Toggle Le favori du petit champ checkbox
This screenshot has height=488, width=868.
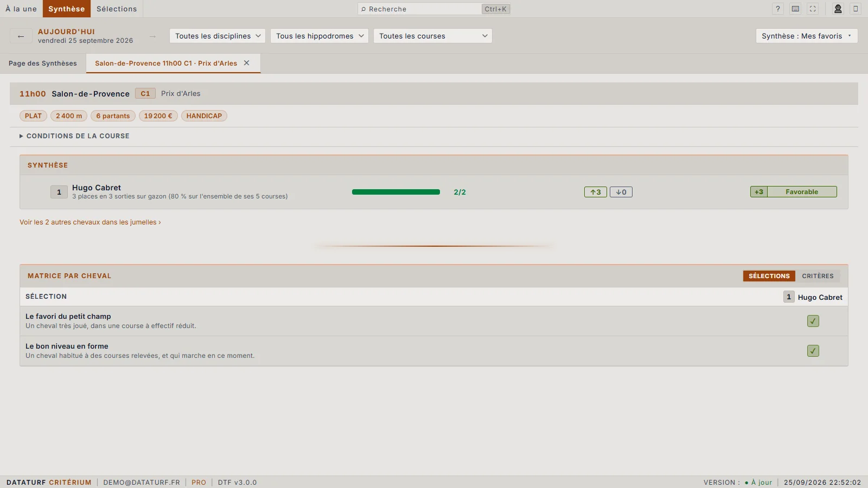[x=813, y=321]
